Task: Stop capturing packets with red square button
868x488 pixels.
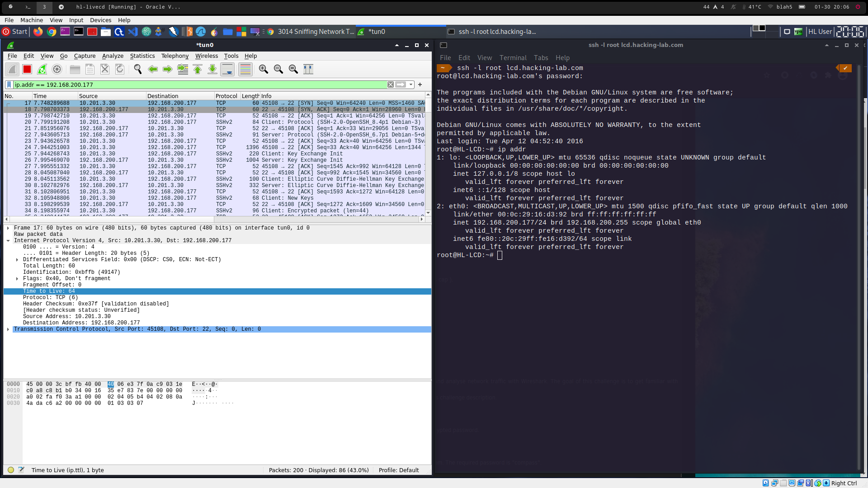Action: point(27,69)
